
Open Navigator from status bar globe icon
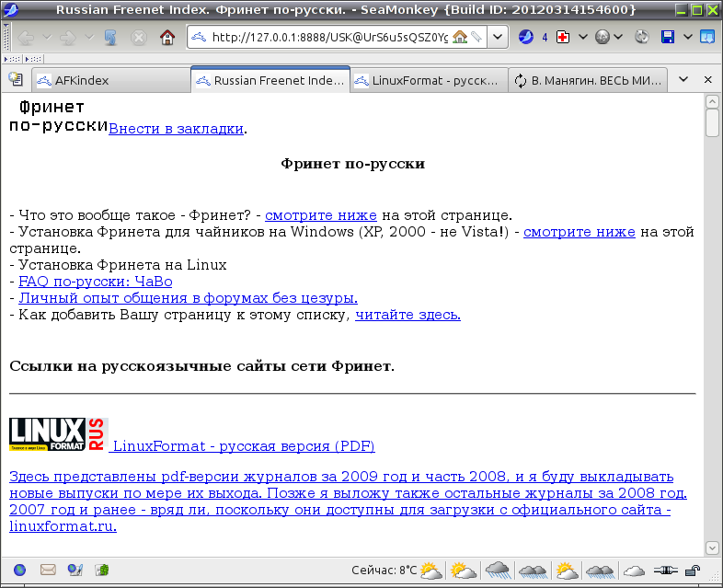(20, 571)
